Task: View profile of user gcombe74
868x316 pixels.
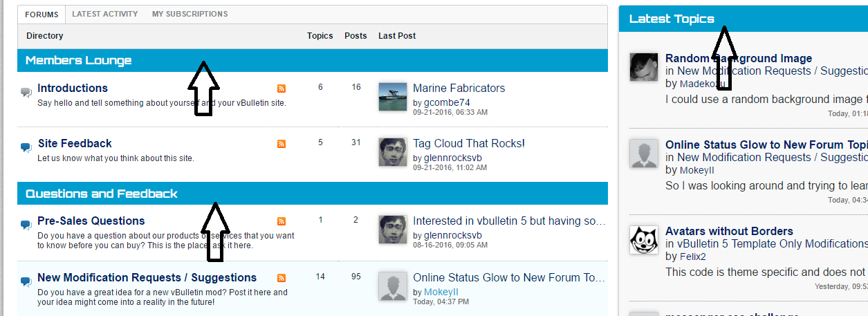Action: tap(447, 102)
